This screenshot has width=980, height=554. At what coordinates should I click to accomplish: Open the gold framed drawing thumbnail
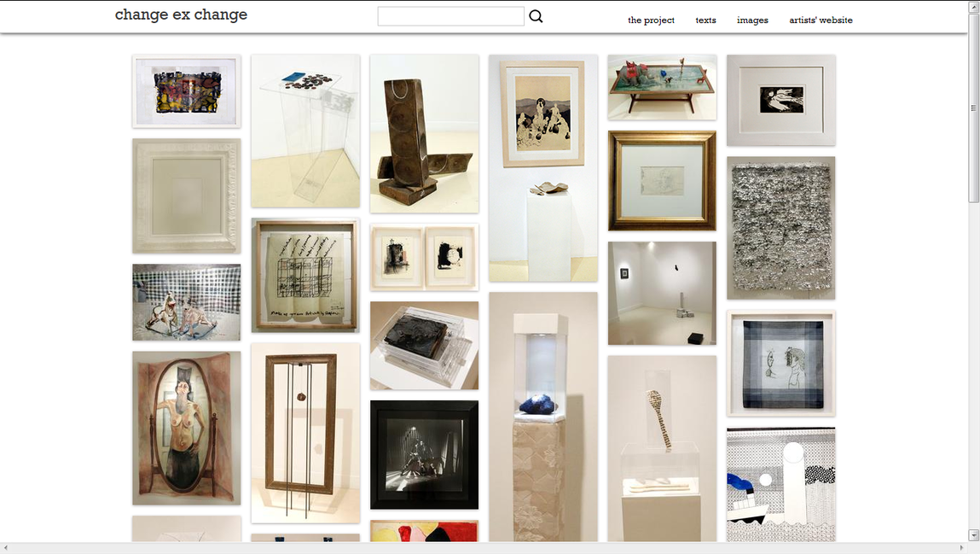(x=662, y=180)
